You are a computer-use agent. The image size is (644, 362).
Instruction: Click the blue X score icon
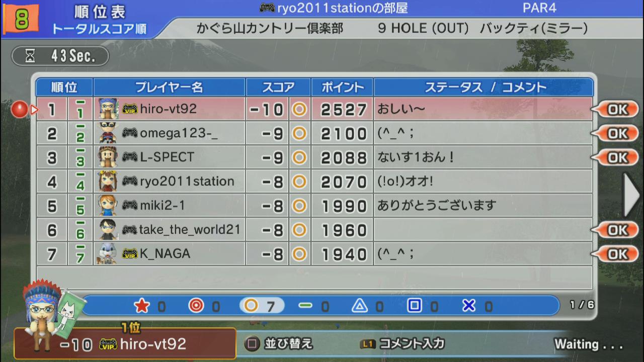468,306
